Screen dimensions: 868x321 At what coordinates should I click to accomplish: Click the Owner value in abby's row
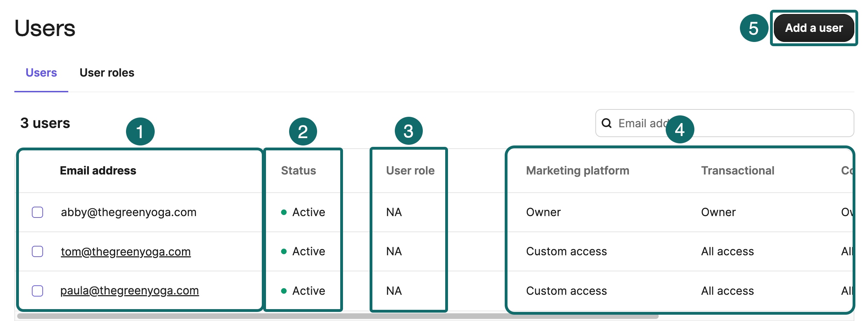(x=543, y=212)
